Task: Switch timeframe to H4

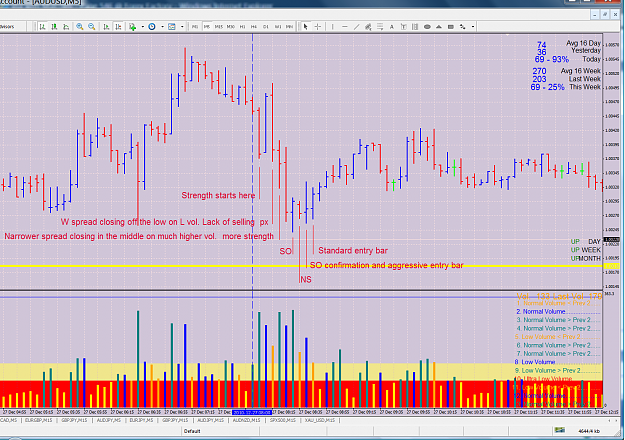Action: (x=254, y=27)
